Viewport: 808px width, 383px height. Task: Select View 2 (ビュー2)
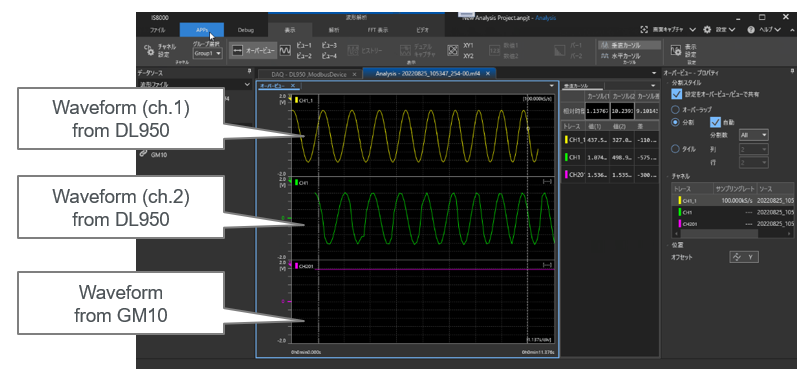(x=304, y=56)
